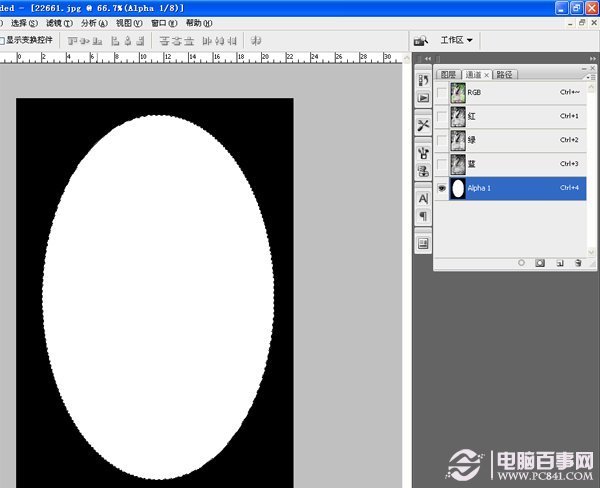This screenshot has width=600, height=488.
Task: Open the Tool Presets wrench icon
Action: 423,125
